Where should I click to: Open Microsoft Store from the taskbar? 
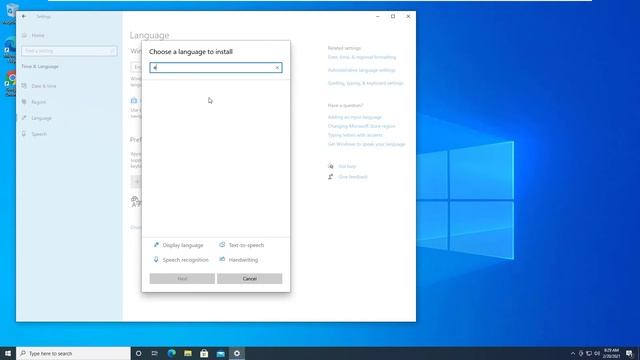[204, 353]
